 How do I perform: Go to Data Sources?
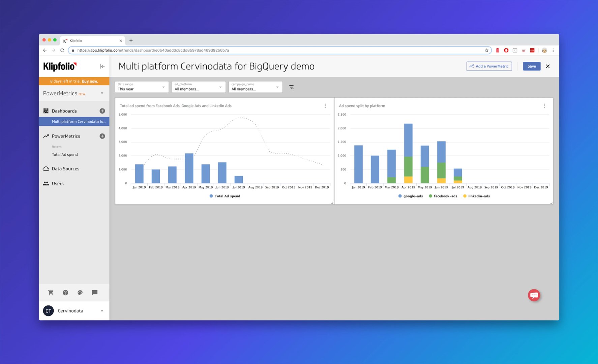65,169
